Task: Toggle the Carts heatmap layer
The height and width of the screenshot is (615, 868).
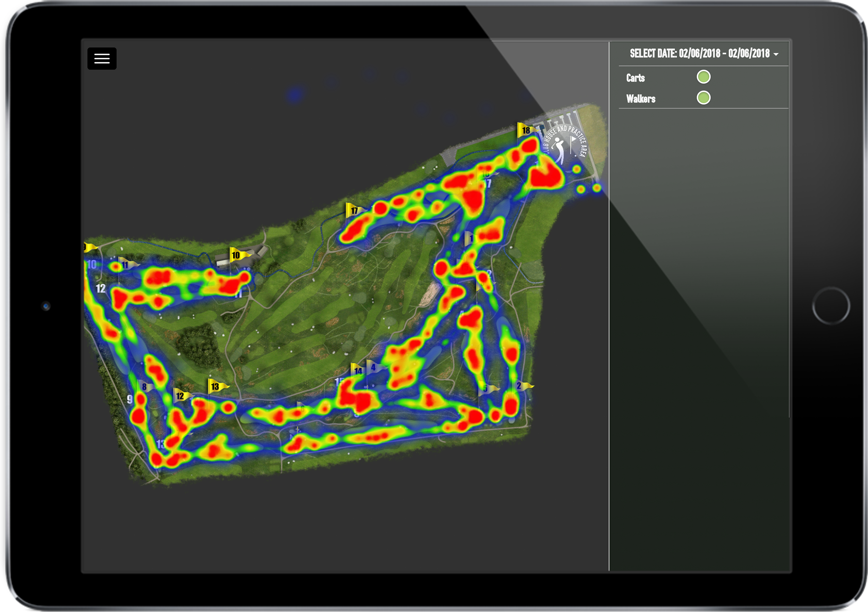Action: tap(703, 77)
